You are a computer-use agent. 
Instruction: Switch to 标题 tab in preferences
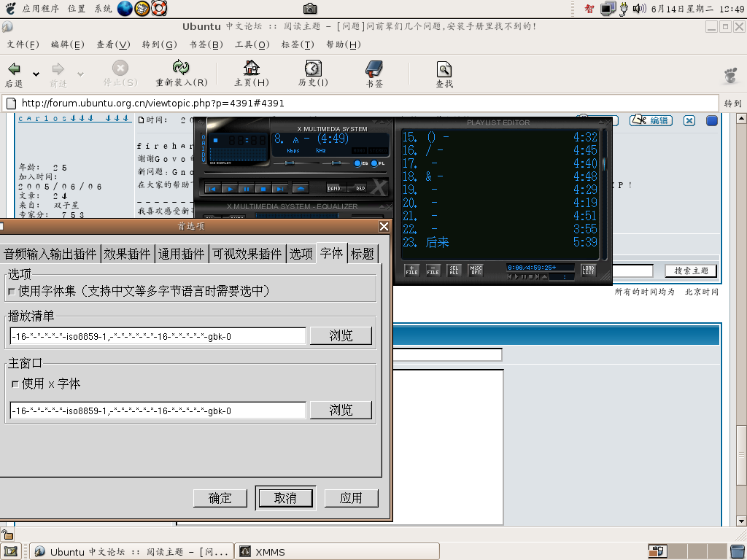click(x=362, y=253)
